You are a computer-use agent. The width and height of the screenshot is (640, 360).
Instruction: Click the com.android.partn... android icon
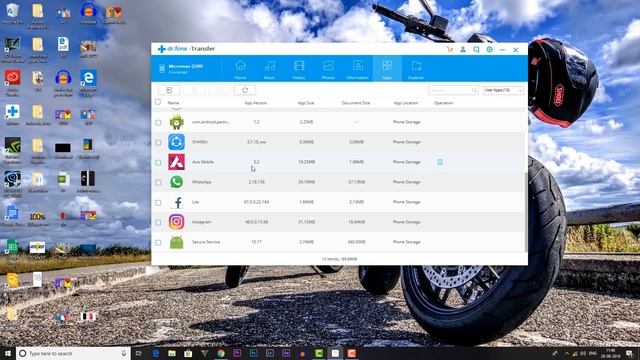click(176, 122)
